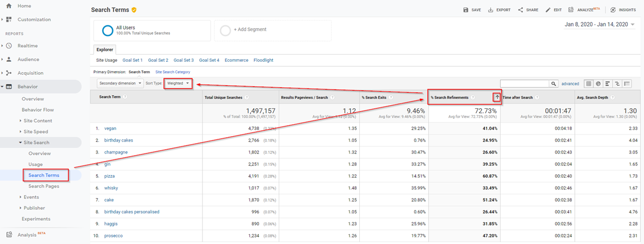Click help icon beside Total Unique Searches
Viewport: 644px width, 244px height.
click(x=246, y=98)
